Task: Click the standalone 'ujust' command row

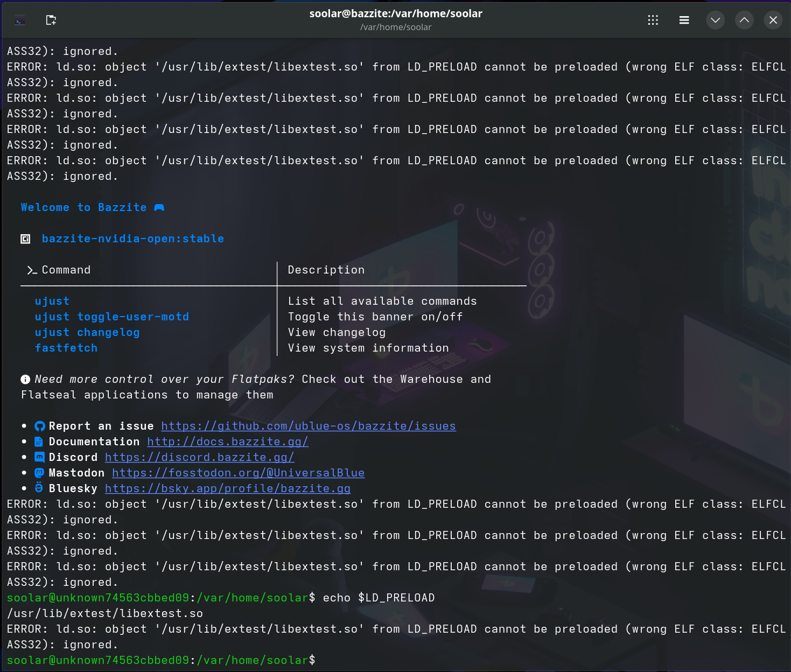Action: tap(52, 302)
